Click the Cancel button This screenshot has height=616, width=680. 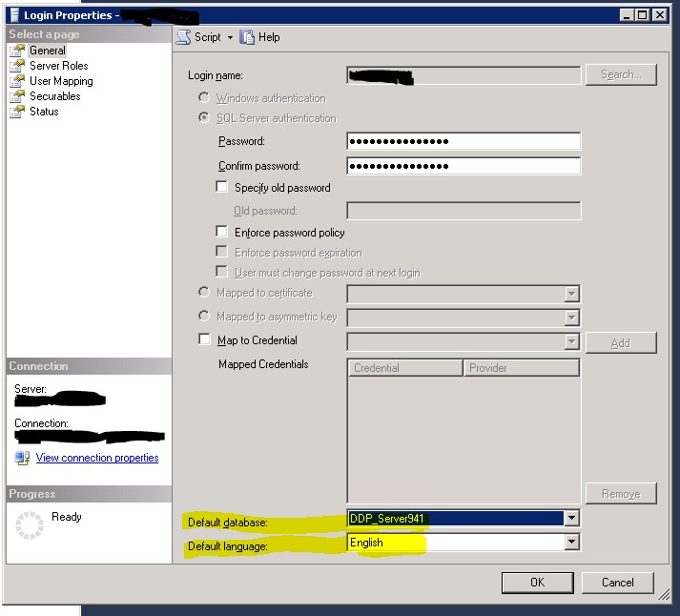(x=618, y=583)
